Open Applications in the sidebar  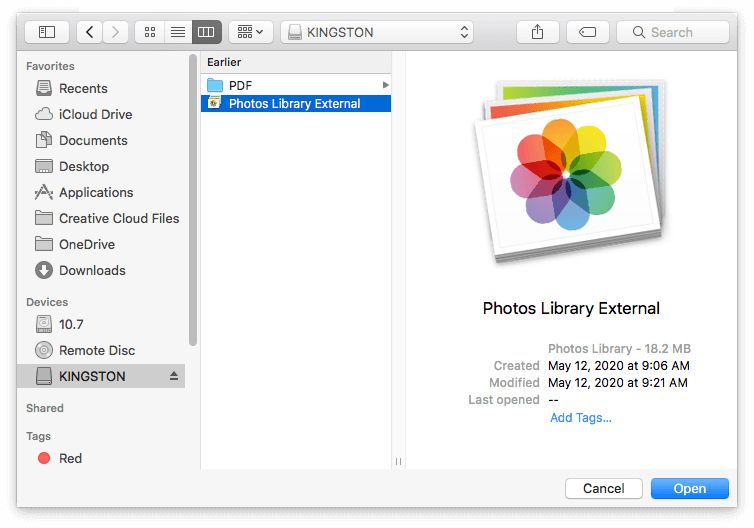point(101,192)
